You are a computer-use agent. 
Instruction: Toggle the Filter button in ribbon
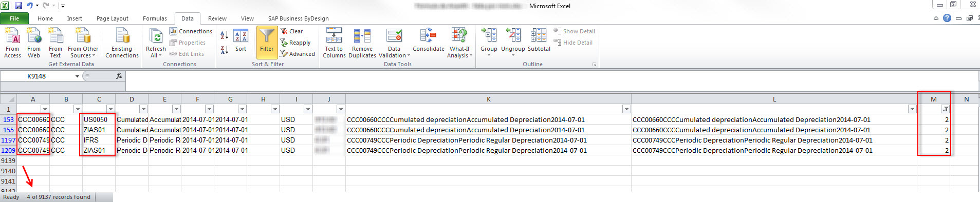(267, 43)
